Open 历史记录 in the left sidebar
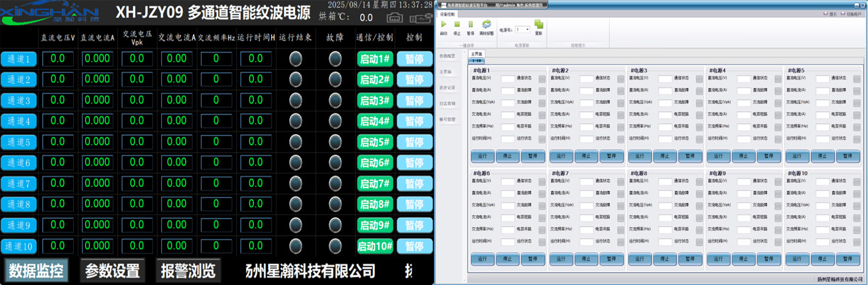The image size is (868, 285). [x=447, y=88]
